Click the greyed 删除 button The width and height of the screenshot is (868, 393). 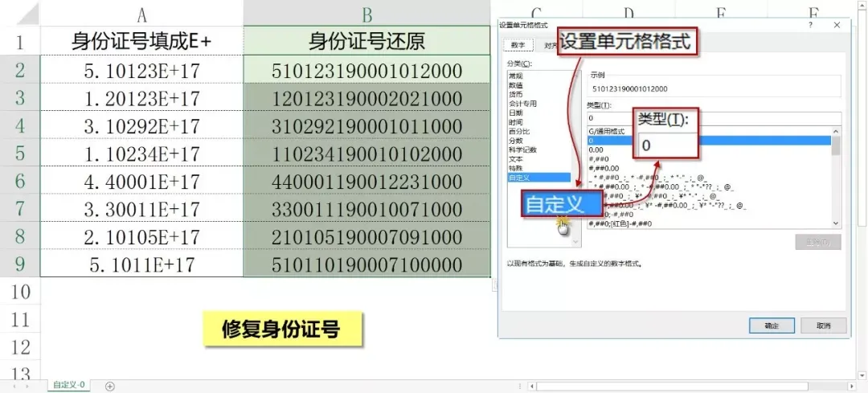(817, 242)
